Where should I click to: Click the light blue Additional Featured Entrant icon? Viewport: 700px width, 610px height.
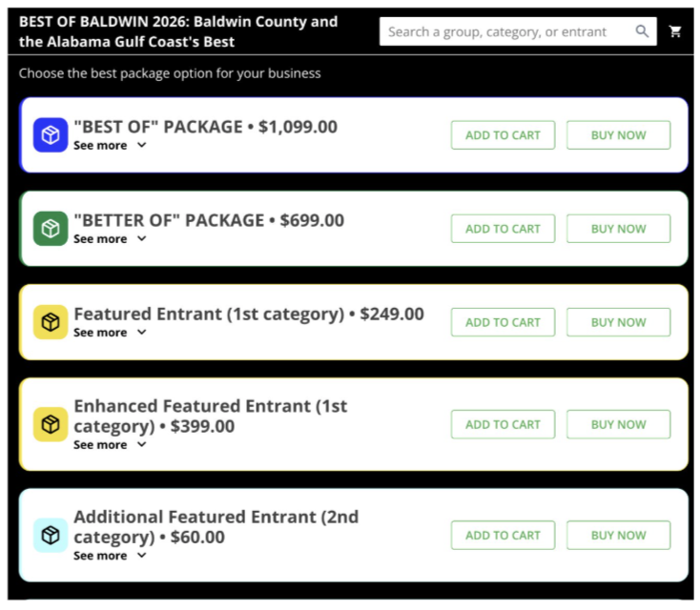51,535
